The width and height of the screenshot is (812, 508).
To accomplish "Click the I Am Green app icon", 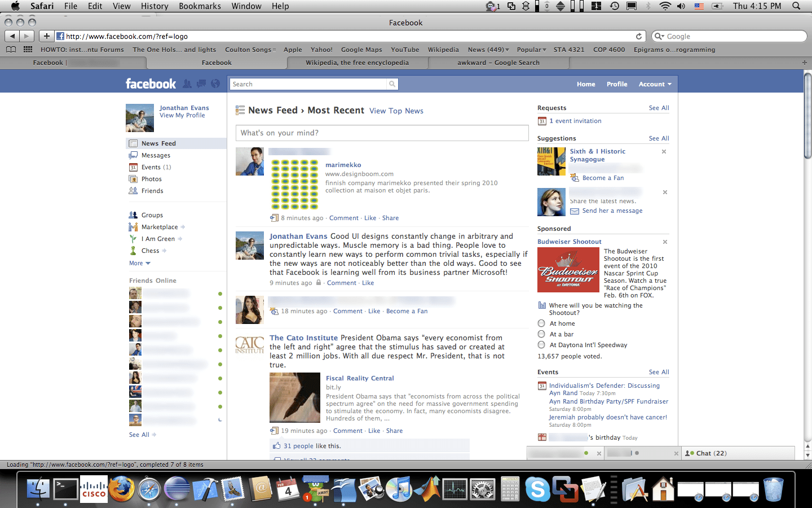I will (x=133, y=239).
